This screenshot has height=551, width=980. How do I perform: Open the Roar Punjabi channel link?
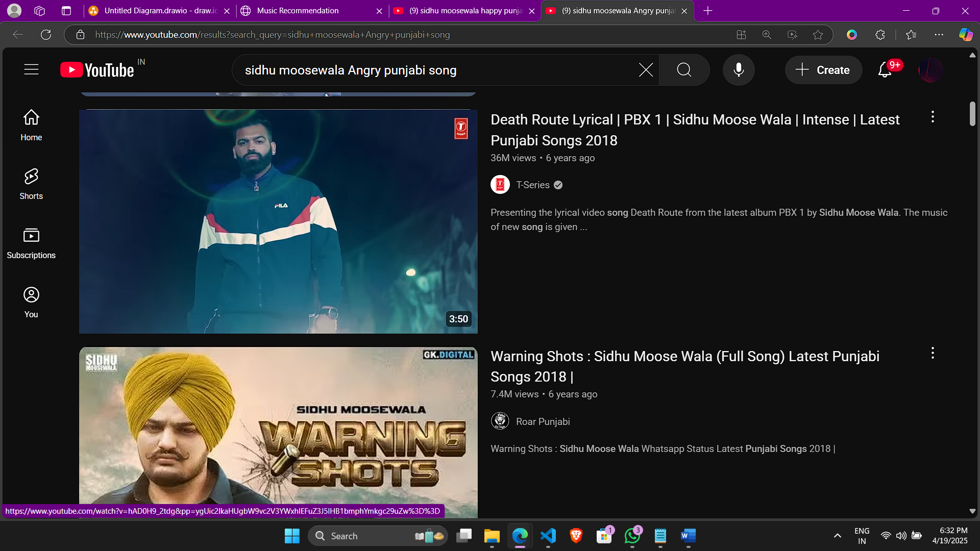(x=543, y=421)
